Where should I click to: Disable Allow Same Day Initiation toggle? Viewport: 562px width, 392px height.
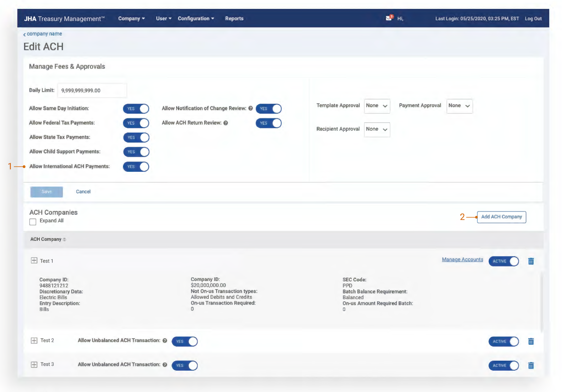pos(136,109)
